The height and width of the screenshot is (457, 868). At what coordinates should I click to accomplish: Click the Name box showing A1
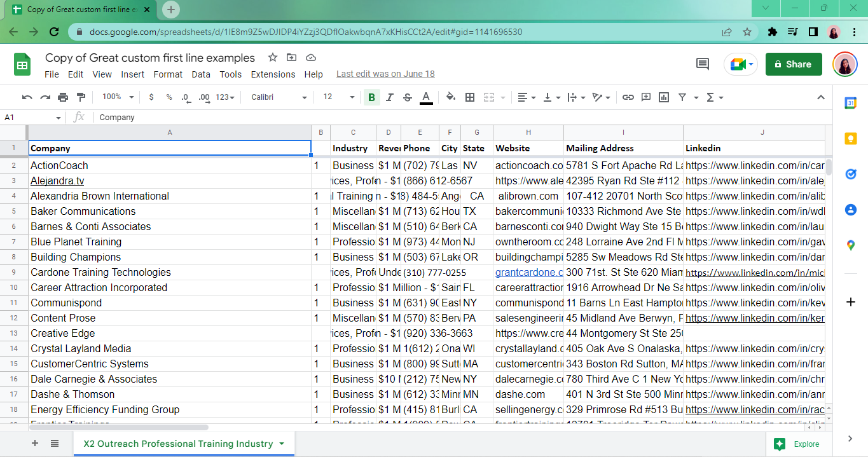click(x=29, y=118)
